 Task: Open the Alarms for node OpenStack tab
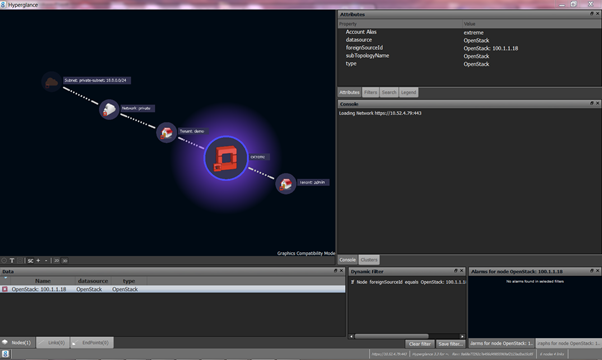(x=501, y=343)
